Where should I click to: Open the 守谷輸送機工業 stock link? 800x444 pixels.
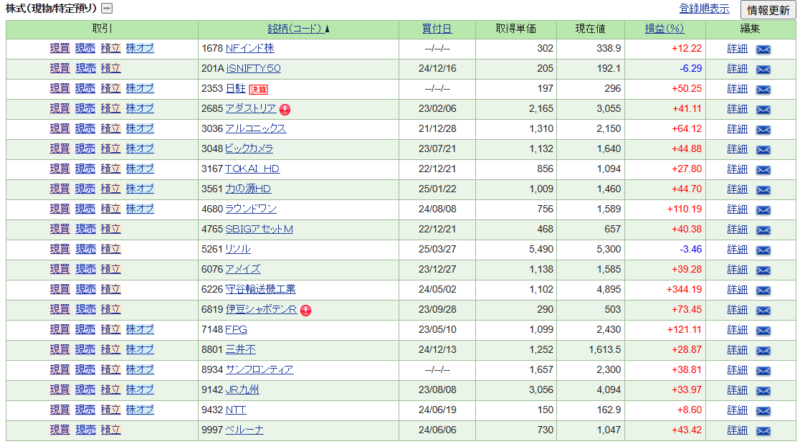point(260,289)
